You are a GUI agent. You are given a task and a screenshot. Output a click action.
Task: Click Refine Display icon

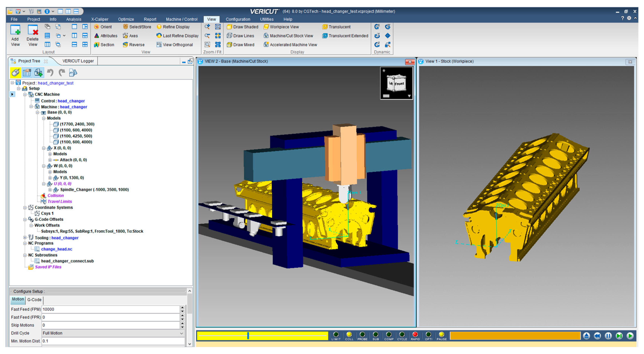(x=159, y=27)
